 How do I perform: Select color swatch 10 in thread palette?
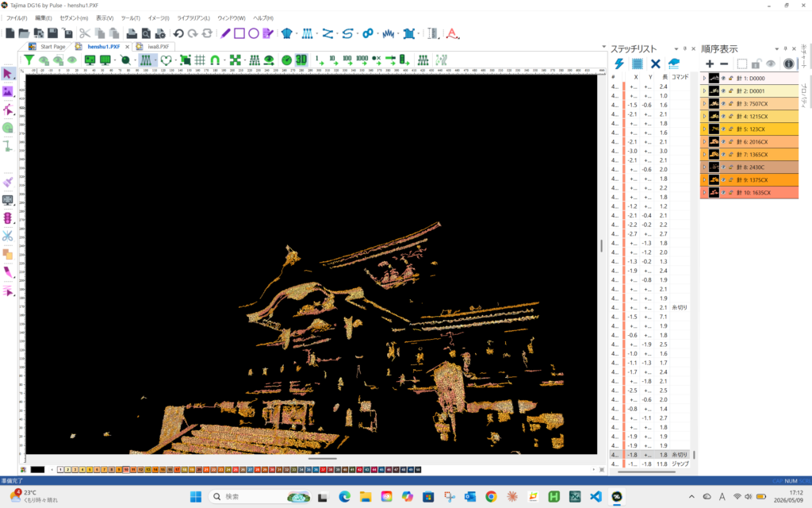click(126, 470)
